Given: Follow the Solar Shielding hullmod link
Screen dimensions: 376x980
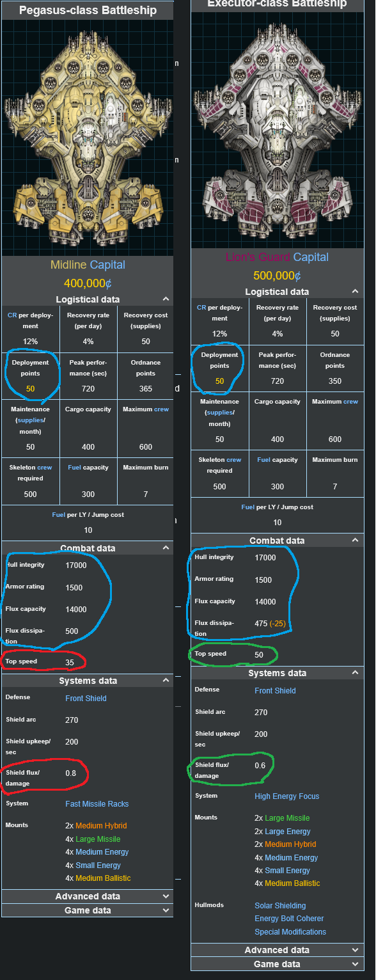Looking at the screenshot, I should [x=280, y=906].
